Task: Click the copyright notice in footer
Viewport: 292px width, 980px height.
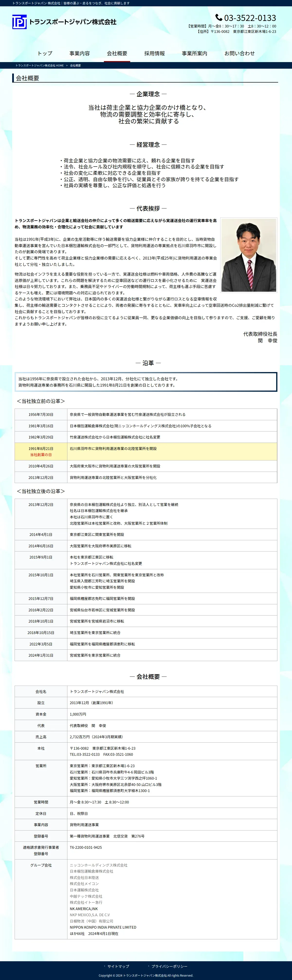Action: [146, 975]
